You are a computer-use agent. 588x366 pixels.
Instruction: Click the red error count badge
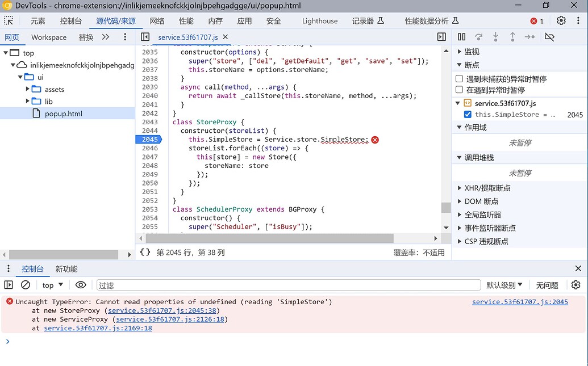[537, 21]
